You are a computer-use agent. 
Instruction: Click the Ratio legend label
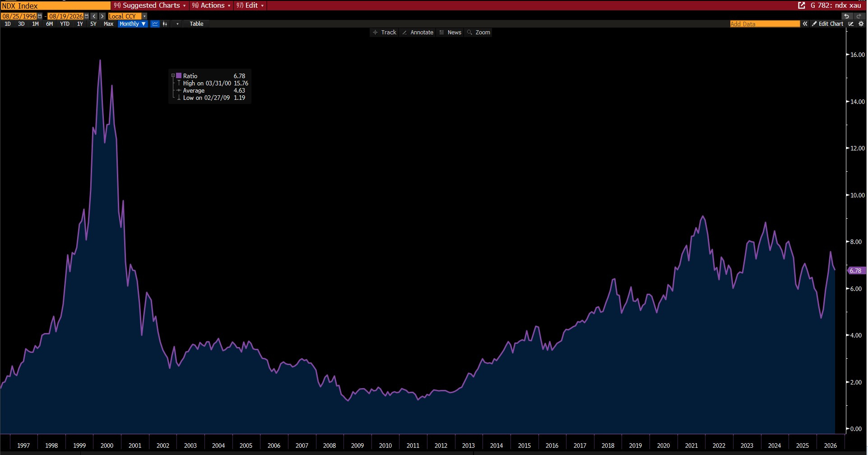(190, 76)
